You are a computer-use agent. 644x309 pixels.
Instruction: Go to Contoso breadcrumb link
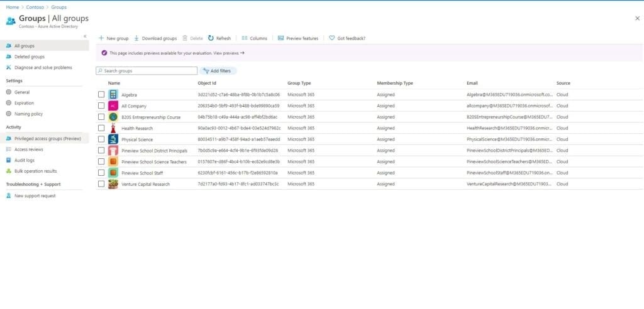click(x=35, y=7)
